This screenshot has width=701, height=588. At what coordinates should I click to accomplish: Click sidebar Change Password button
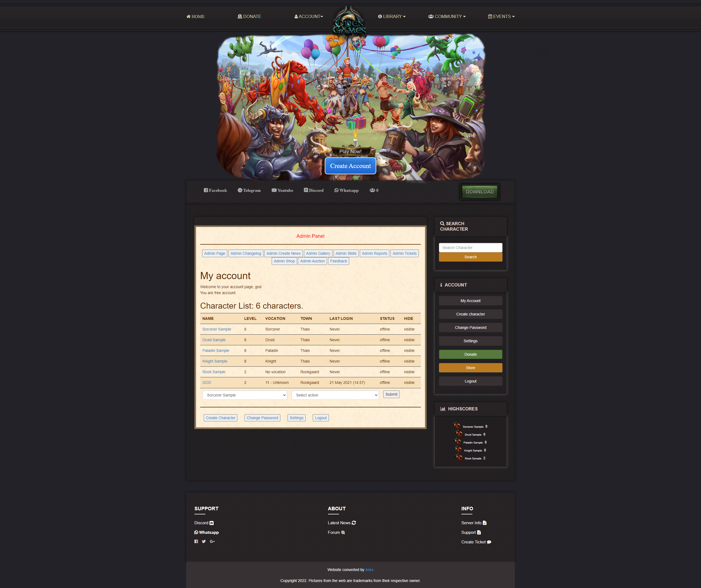click(x=471, y=328)
